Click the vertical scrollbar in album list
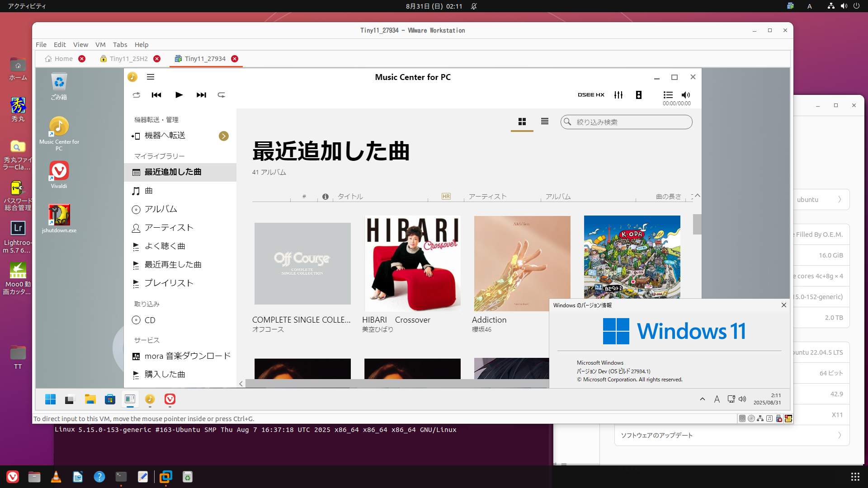868x488 pixels. pyautogui.click(x=697, y=225)
